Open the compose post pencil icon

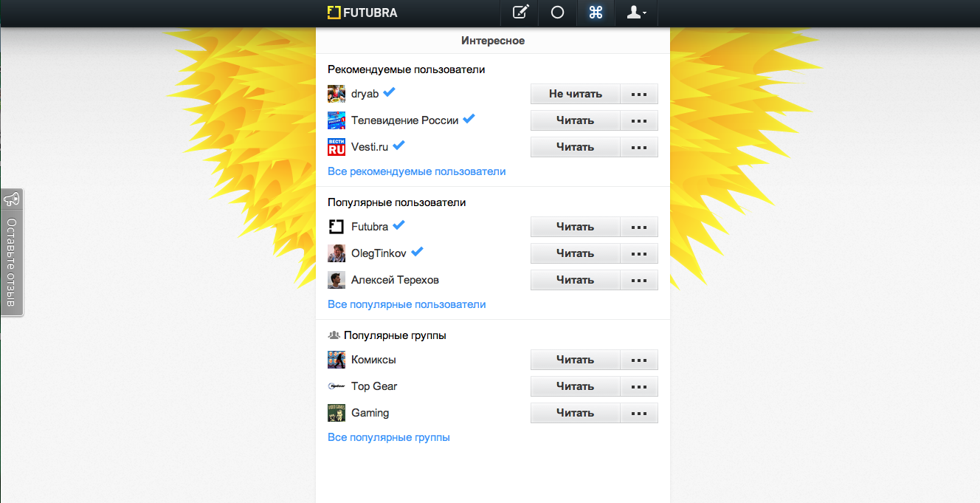(520, 13)
